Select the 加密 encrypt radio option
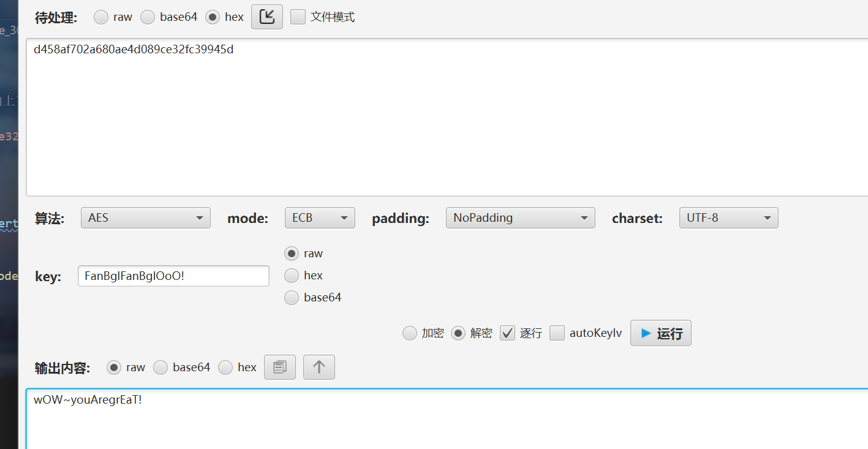868x449 pixels. pos(409,333)
